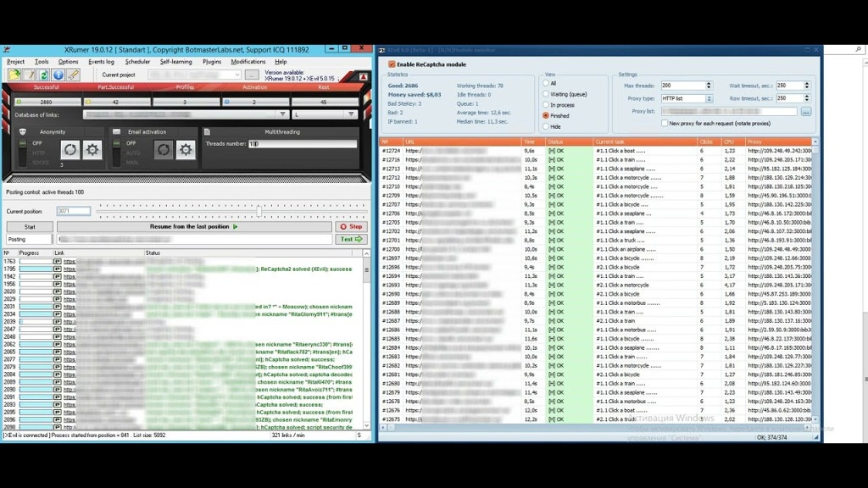The height and width of the screenshot is (488, 868).
Task: Open the Scheduler menu
Action: pyautogui.click(x=137, y=61)
